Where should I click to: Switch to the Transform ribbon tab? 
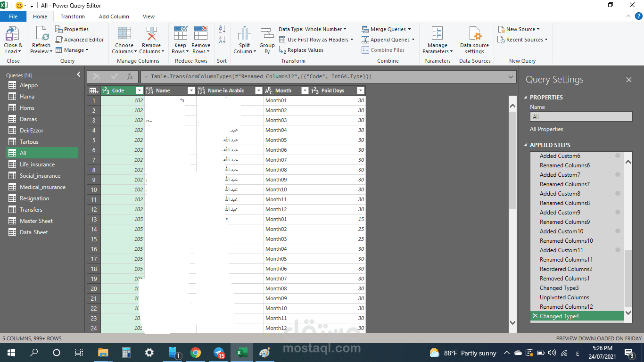click(x=73, y=16)
